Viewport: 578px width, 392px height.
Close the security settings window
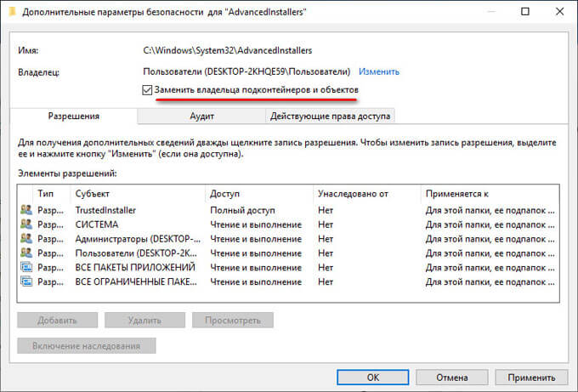pos(559,11)
